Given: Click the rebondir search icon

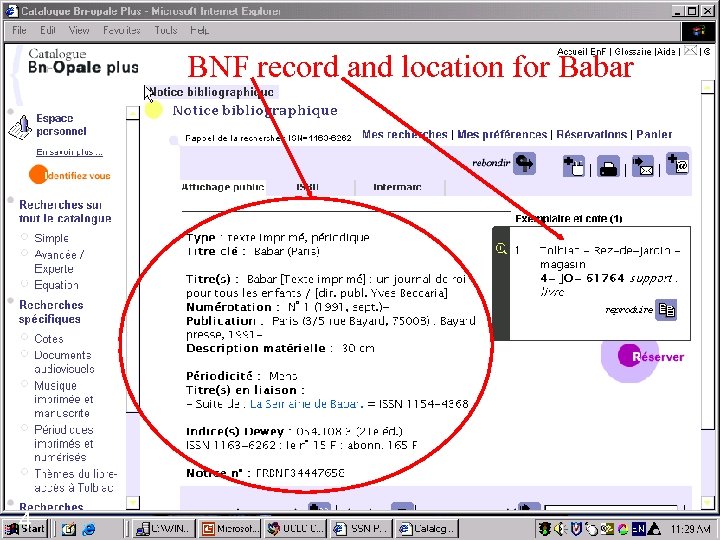Looking at the screenshot, I should tap(524, 163).
